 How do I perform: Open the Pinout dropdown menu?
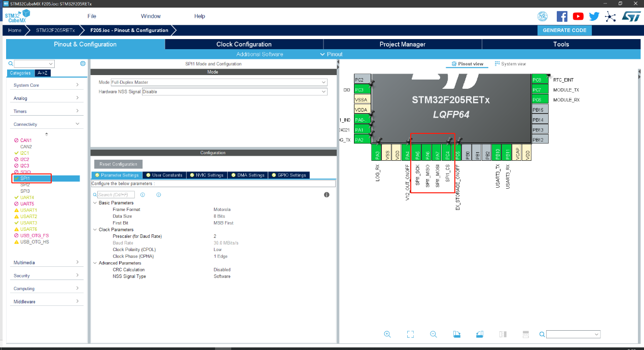click(x=332, y=54)
